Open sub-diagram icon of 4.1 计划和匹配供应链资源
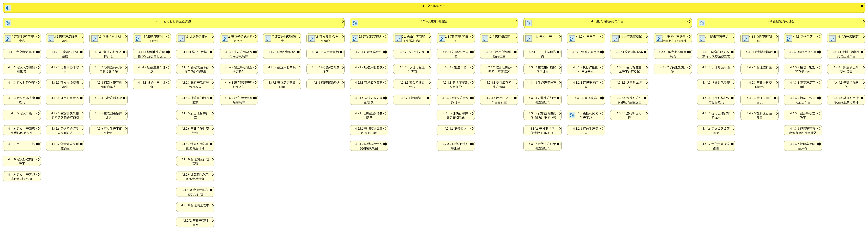The image size is (868, 230). point(8,23)
